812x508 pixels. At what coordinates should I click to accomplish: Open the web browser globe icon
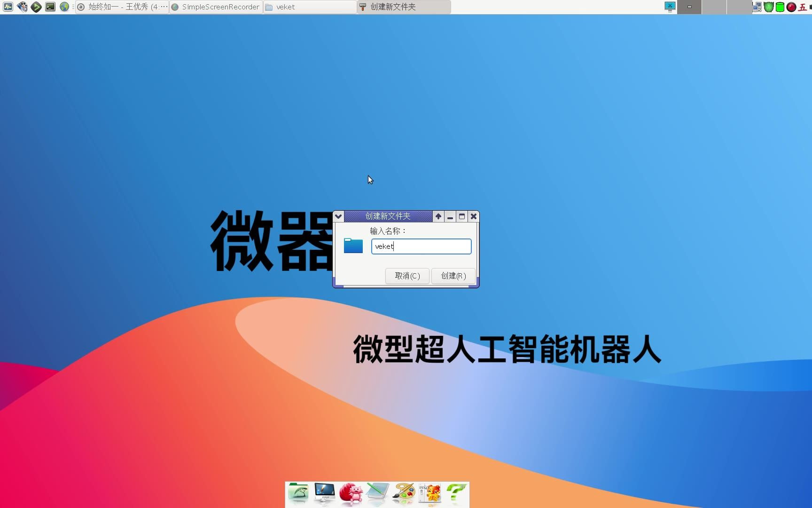click(63, 7)
